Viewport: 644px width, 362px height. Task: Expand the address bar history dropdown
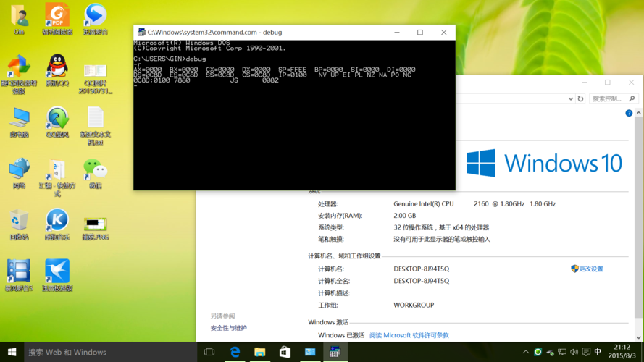(571, 98)
